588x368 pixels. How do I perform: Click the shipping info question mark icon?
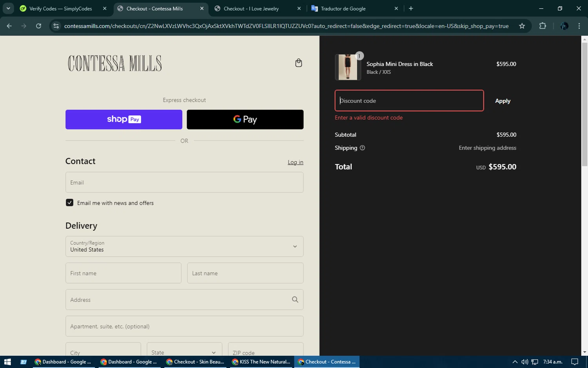[362, 148]
